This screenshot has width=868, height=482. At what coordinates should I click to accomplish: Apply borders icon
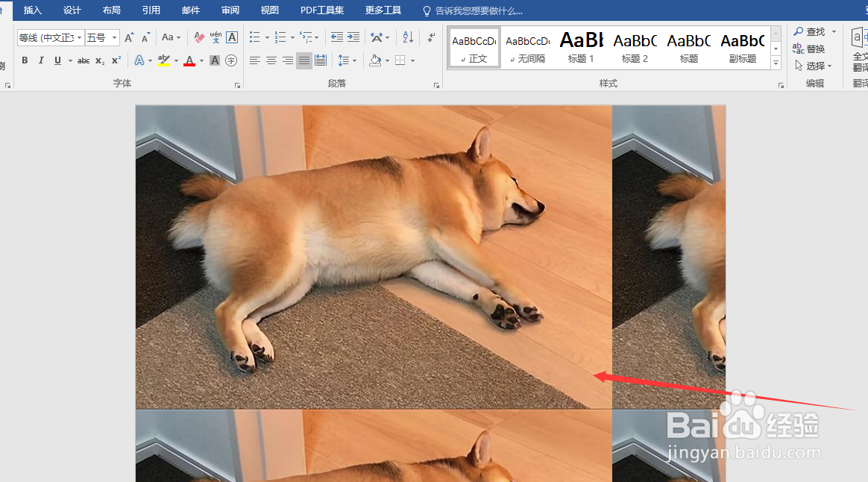[x=400, y=60]
